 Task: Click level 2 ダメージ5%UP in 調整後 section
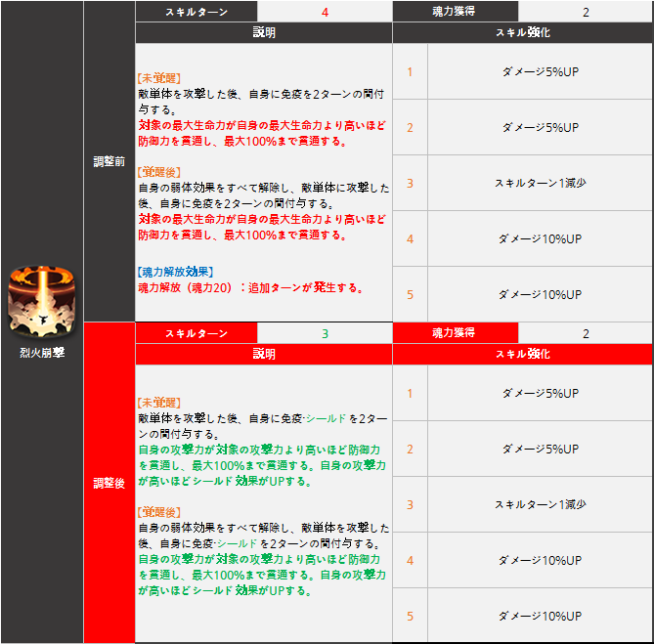coord(541,449)
